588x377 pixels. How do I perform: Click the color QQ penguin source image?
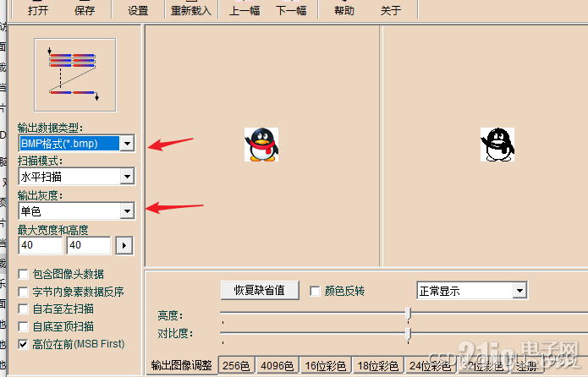point(261,145)
